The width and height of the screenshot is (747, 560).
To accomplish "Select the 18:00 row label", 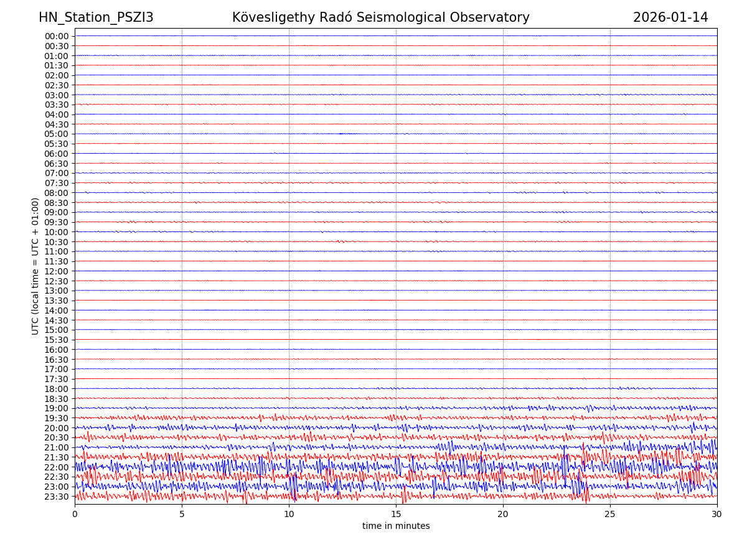I will [57, 389].
